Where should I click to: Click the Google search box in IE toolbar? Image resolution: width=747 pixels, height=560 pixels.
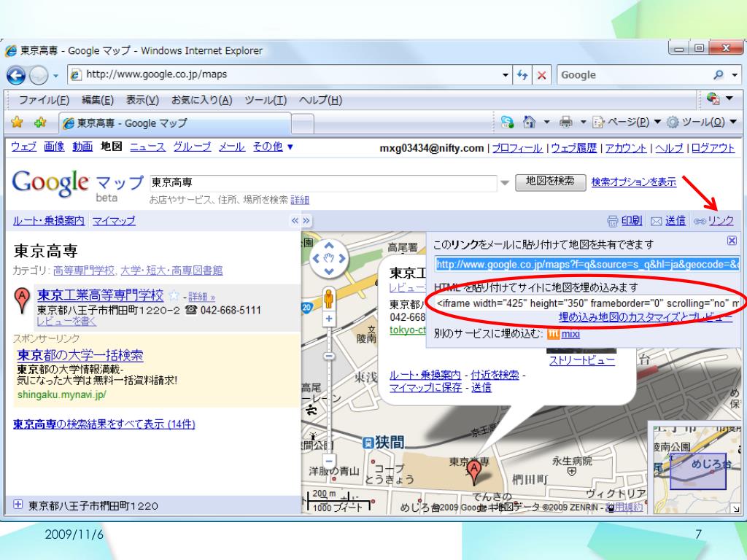634,75
